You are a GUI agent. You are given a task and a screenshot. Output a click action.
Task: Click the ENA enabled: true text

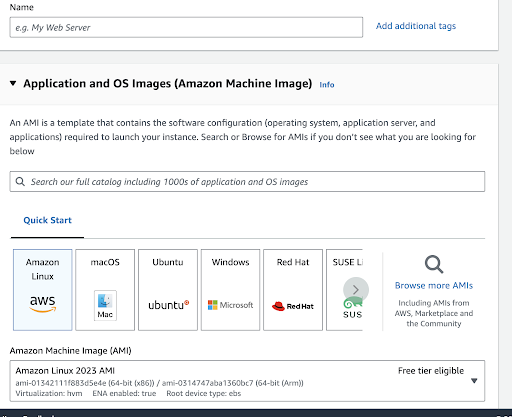124,393
